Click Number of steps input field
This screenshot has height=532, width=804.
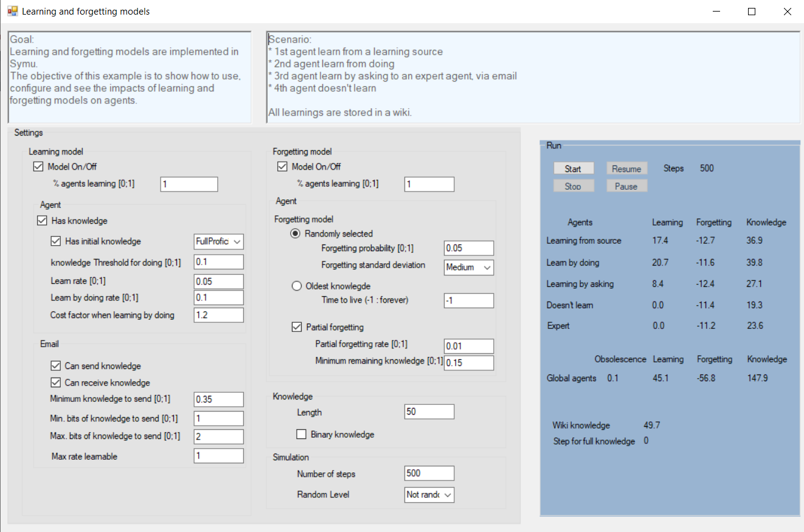pos(429,473)
